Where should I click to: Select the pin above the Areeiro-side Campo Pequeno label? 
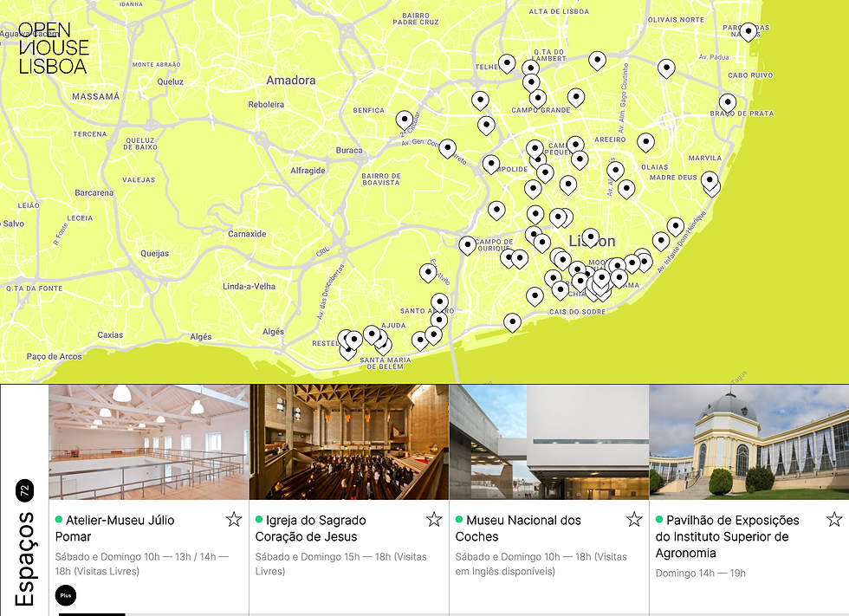575,146
